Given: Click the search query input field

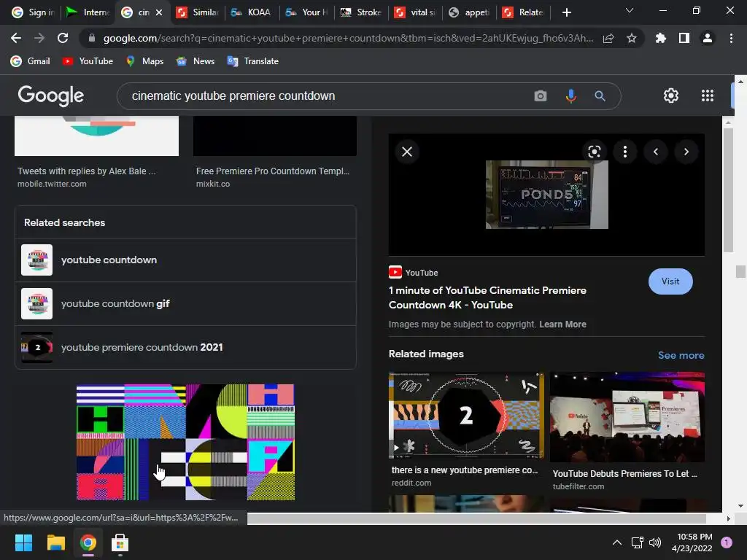Looking at the screenshot, I should click(324, 96).
